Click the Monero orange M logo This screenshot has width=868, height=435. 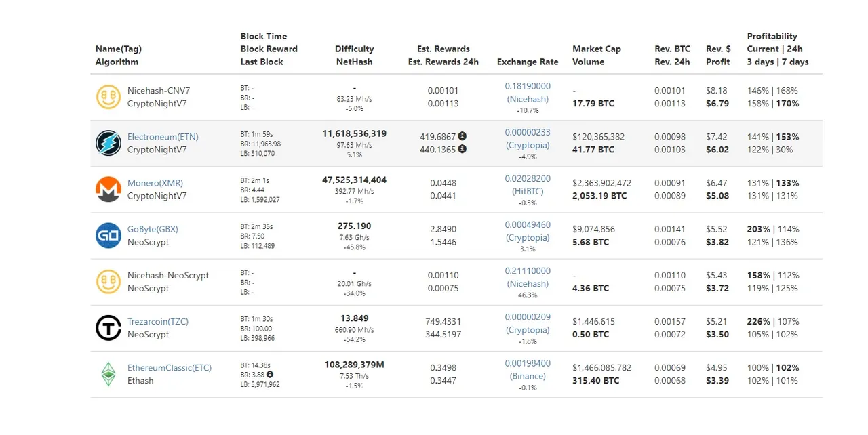click(108, 189)
